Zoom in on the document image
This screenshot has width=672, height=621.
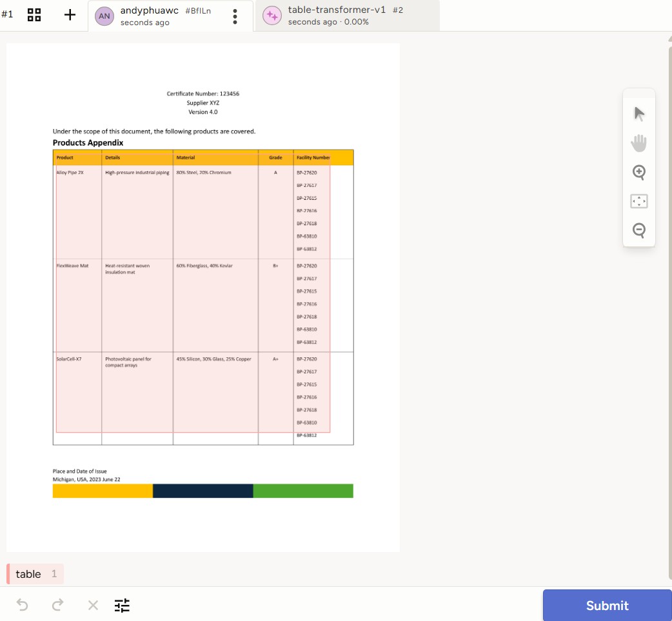(639, 172)
